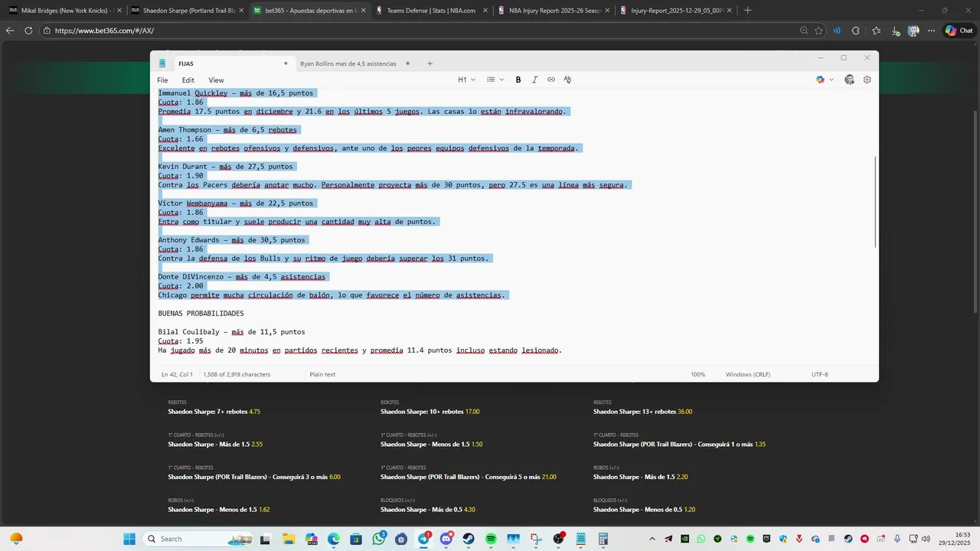
Task: Refresh the bet365 page
Action: 28,31
